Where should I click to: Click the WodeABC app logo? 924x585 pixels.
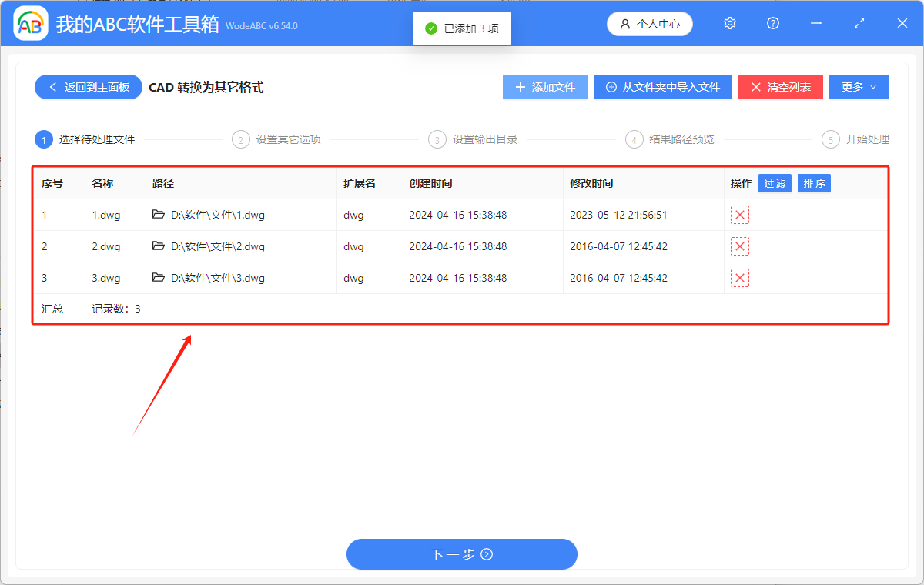(31, 23)
